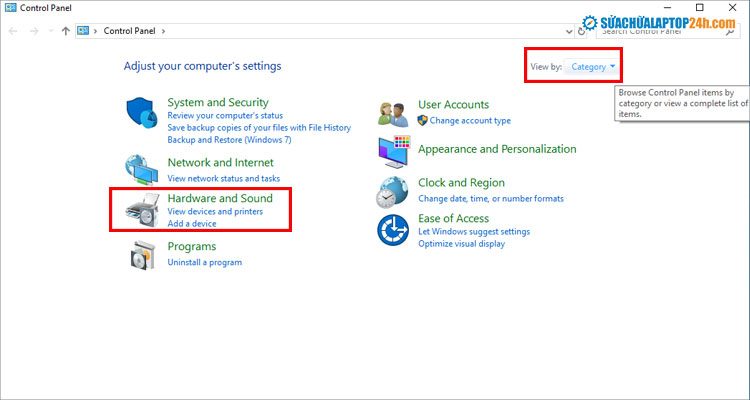
Task: Click the Network and Internet icon
Action: click(x=142, y=170)
